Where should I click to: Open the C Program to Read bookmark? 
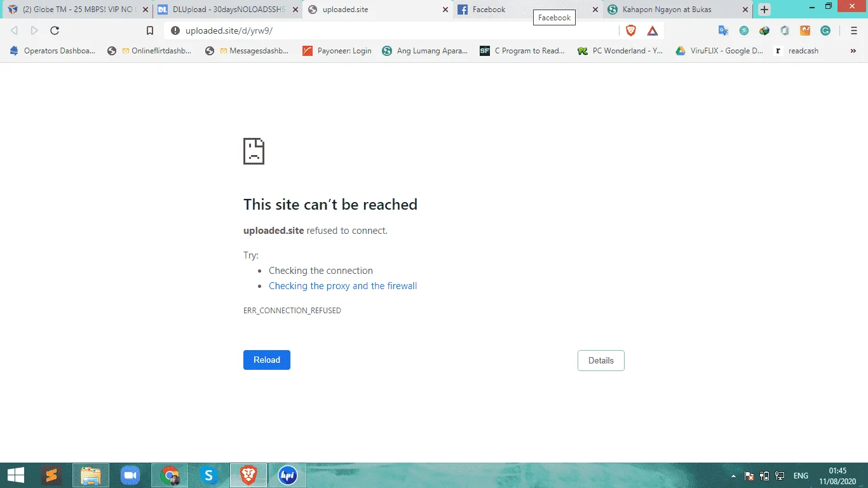[522, 51]
